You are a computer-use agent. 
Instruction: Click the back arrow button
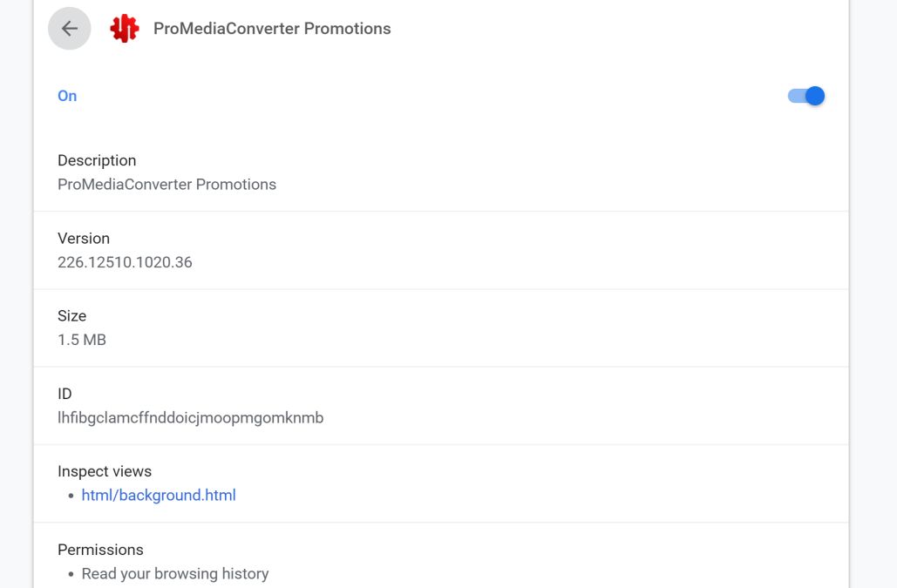coord(70,29)
